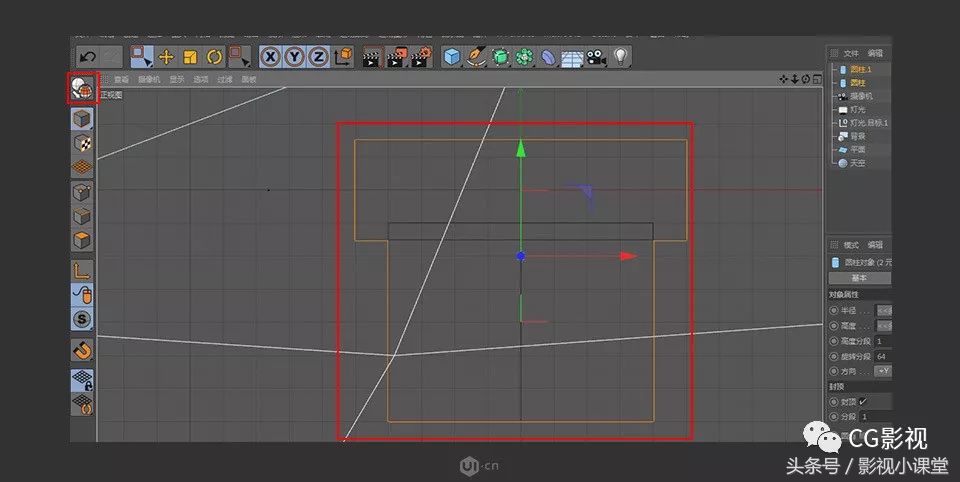Toggle the Locked Workplane icon
This screenshot has height=482, width=960.
(x=82, y=380)
